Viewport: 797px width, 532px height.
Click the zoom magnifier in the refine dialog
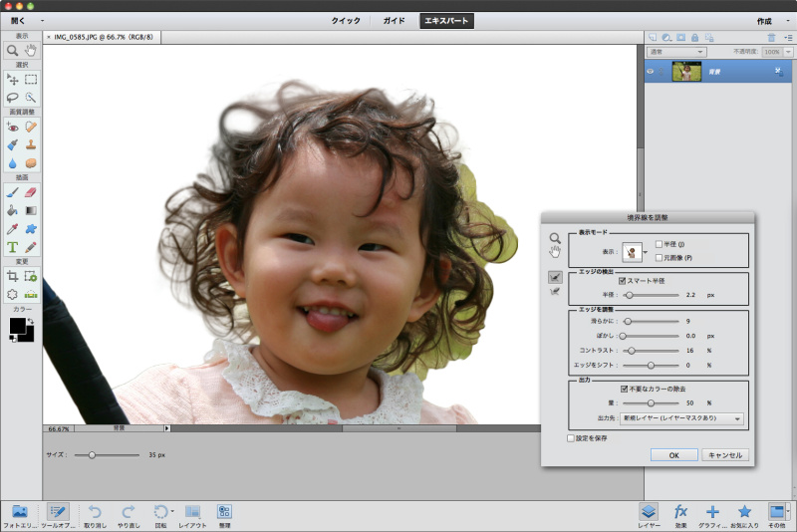(555, 238)
